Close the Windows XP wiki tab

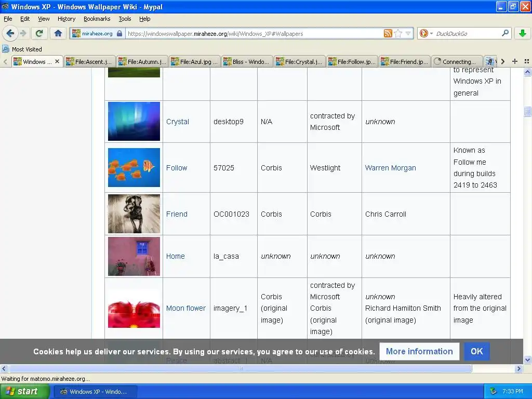pyautogui.click(x=57, y=61)
